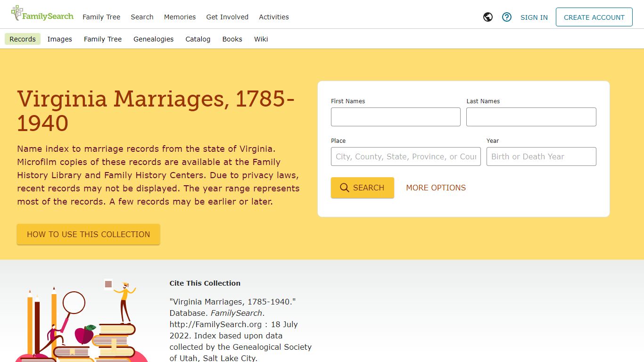Click HOW TO USE THIS COLLECTION button

click(x=89, y=234)
